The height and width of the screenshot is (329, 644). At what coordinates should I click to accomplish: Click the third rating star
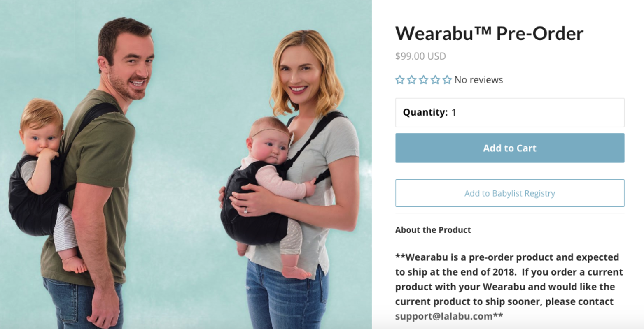pyautogui.click(x=424, y=80)
